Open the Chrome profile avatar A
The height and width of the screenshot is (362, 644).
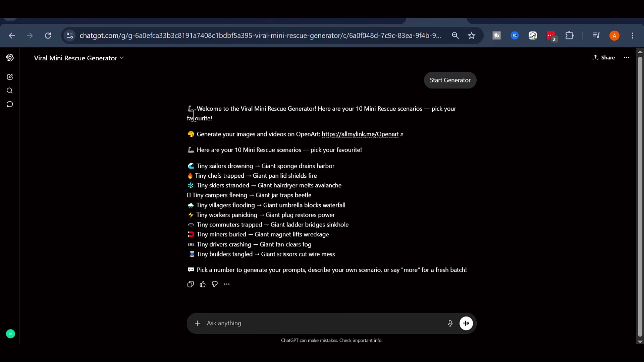[x=614, y=36]
